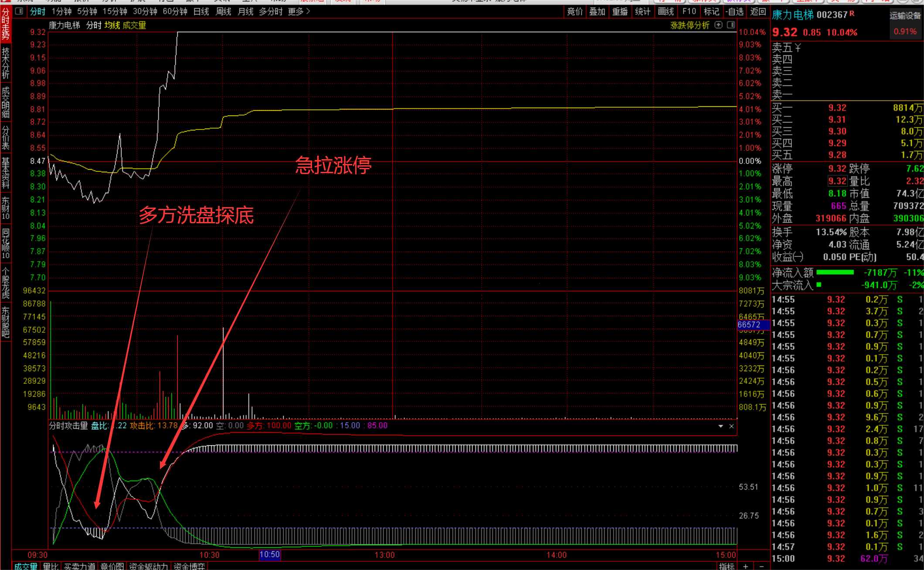Click the 返回 back button
This screenshot has width=924, height=570.
pos(758,12)
